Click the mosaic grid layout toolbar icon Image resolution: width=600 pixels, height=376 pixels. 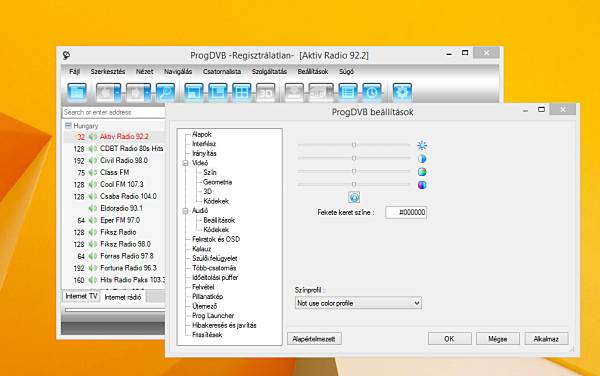pyautogui.click(x=241, y=92)
